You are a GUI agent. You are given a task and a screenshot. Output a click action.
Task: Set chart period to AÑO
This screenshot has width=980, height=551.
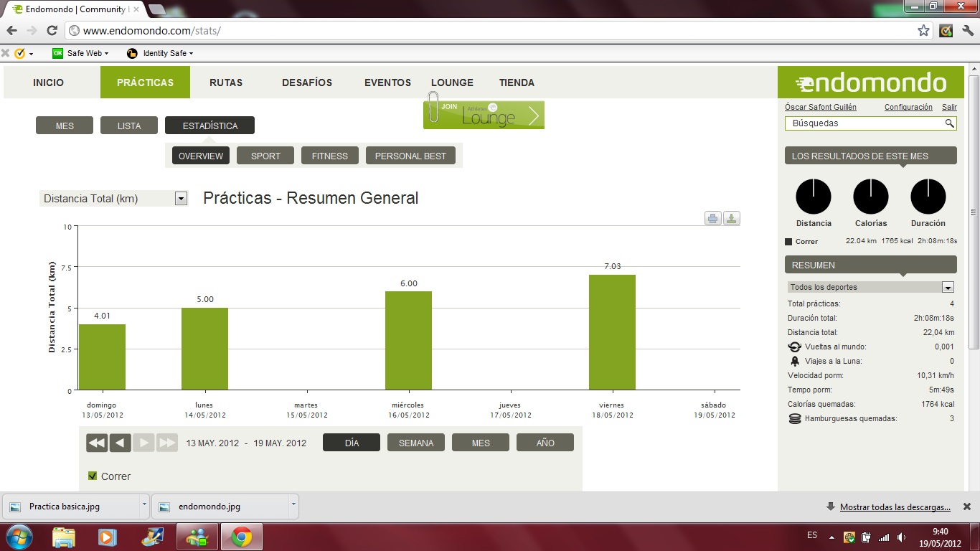coord(545,443)
